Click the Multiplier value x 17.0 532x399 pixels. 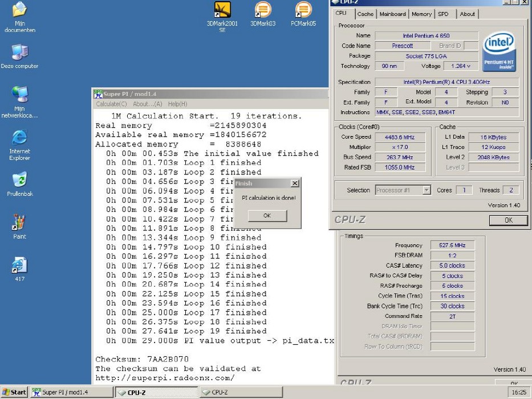400,147
